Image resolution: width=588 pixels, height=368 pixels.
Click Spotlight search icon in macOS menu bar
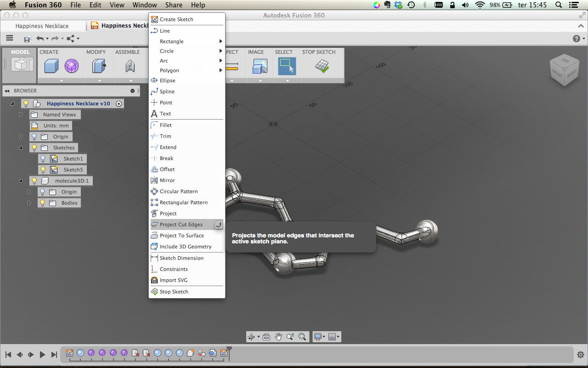(559, 5)
